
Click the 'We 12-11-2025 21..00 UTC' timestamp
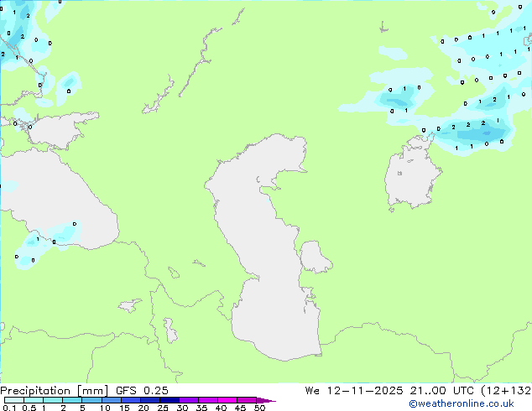389,391
